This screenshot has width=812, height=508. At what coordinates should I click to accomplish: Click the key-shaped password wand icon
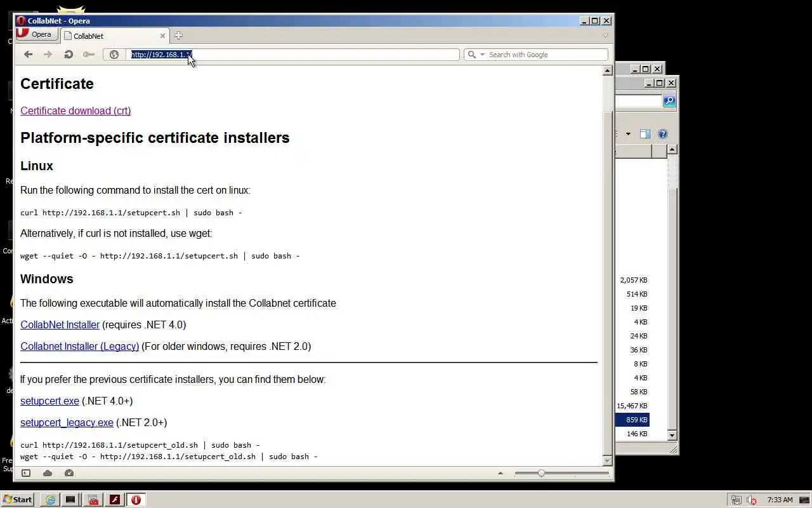click(89, 55)
